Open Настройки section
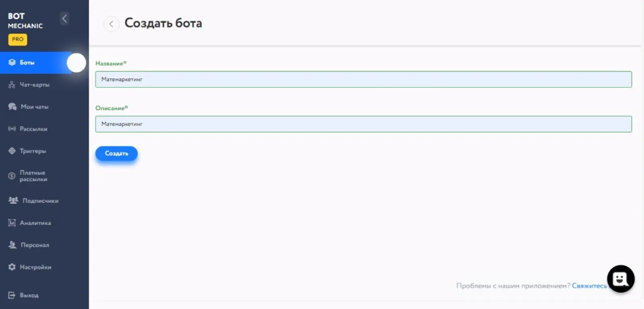 [35, 267]
